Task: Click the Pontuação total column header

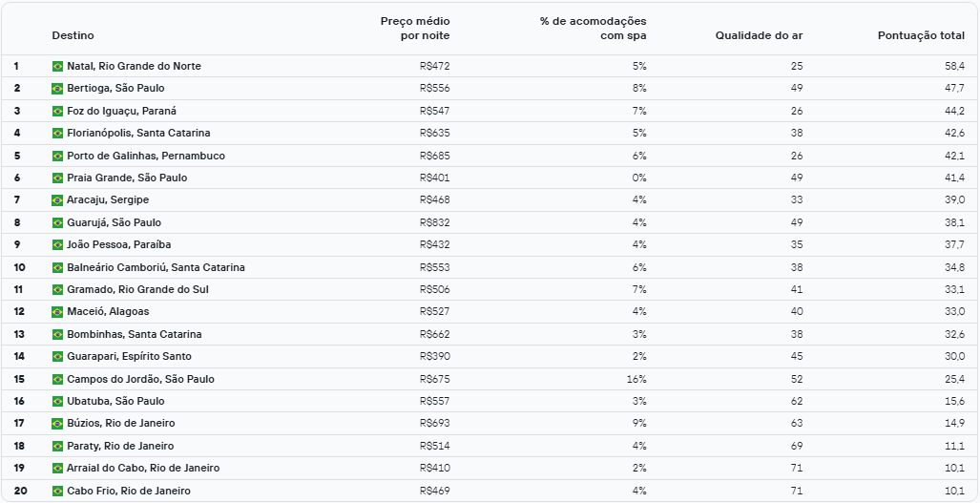Action: 921,35
